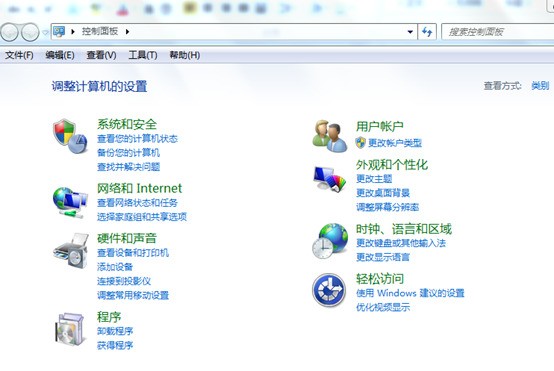
Task: Click 查看您的计算机状态 link
Action: click(137, 139)
